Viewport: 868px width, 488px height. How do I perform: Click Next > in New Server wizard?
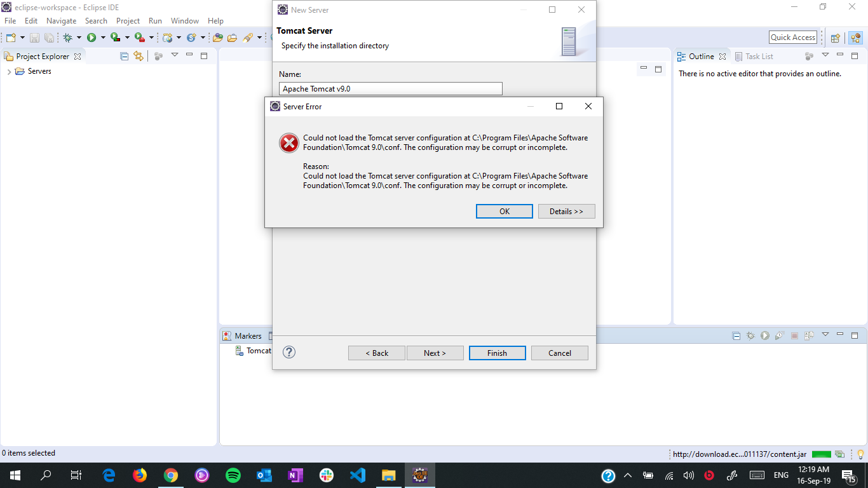(435, 353)
